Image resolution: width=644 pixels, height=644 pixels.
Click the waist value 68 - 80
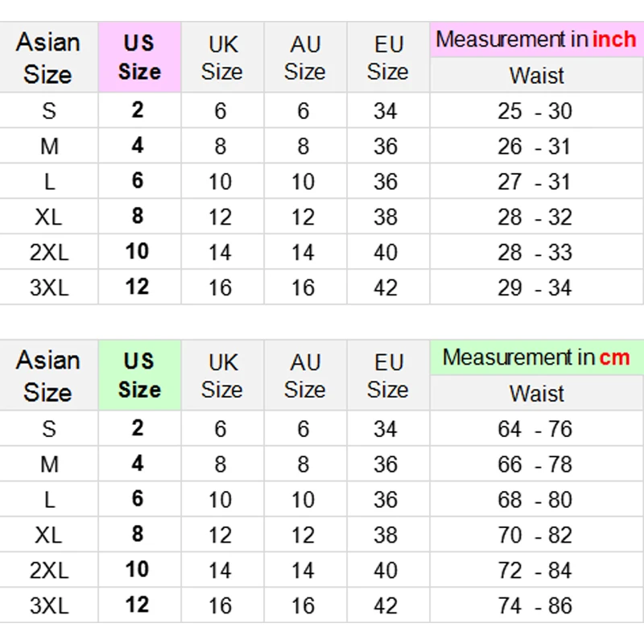pos(535,500)
